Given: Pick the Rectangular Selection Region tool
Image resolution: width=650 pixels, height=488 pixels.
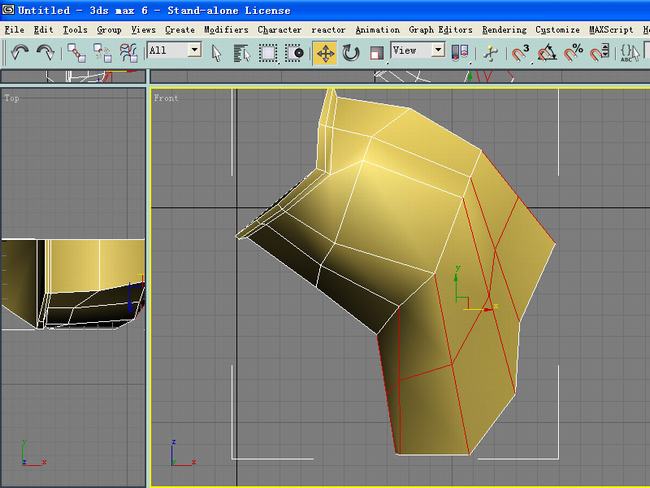Looking at the screenshot, I should (x=268, y=53).
